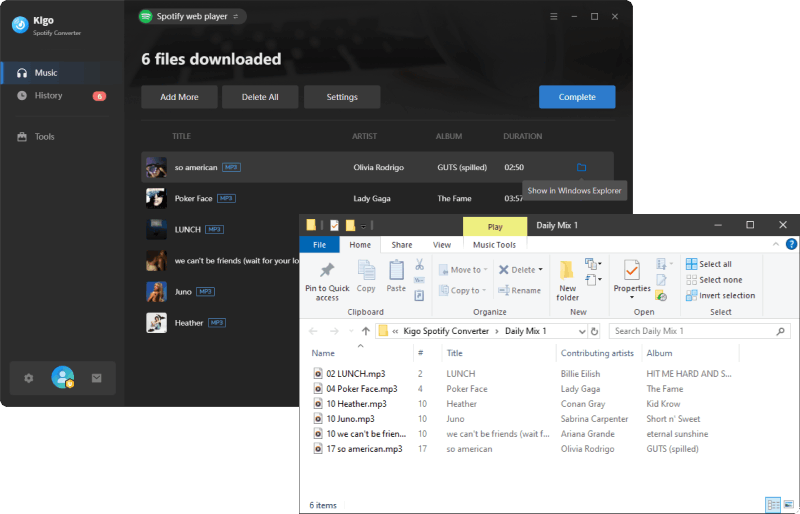
Task: Select file 10 Juno.mp3
Action: [350, 419]
